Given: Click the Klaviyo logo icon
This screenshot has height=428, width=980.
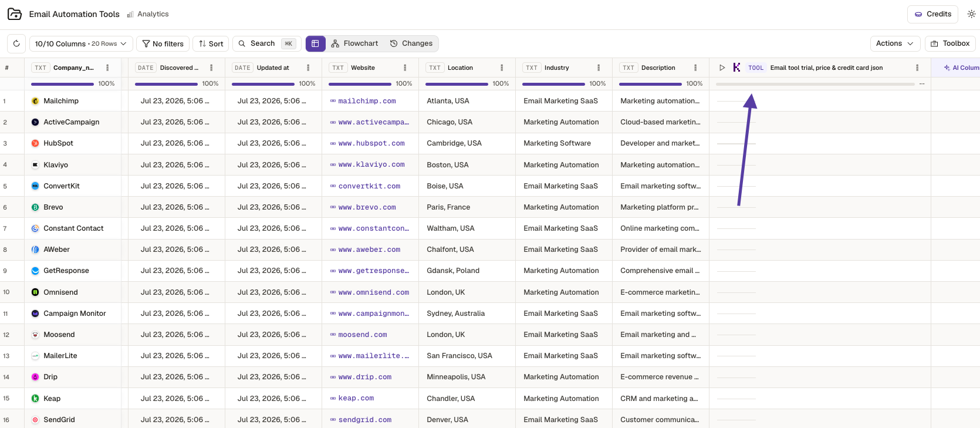Looking at the screenshot, I should pyautogui.click(x=35, y=165).
